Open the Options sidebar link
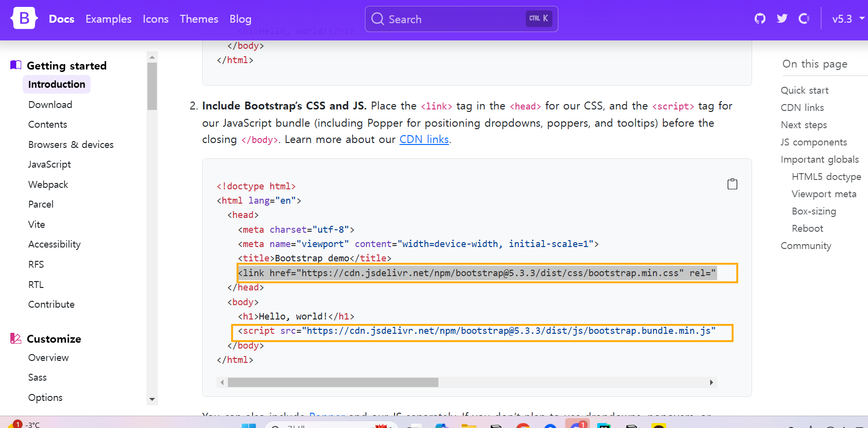The width and height of the screenshot is (868, 428). pyautogui.click(x=45, y=397)
